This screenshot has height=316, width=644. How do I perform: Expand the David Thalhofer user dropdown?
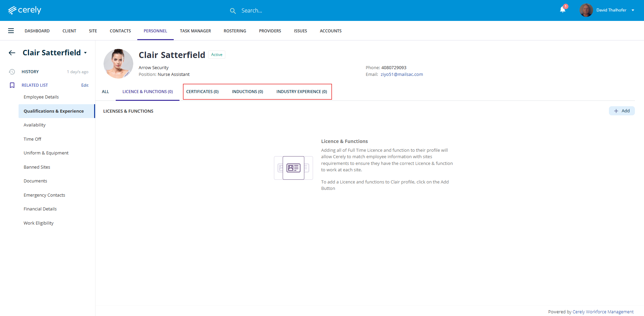tap(633, 10)
